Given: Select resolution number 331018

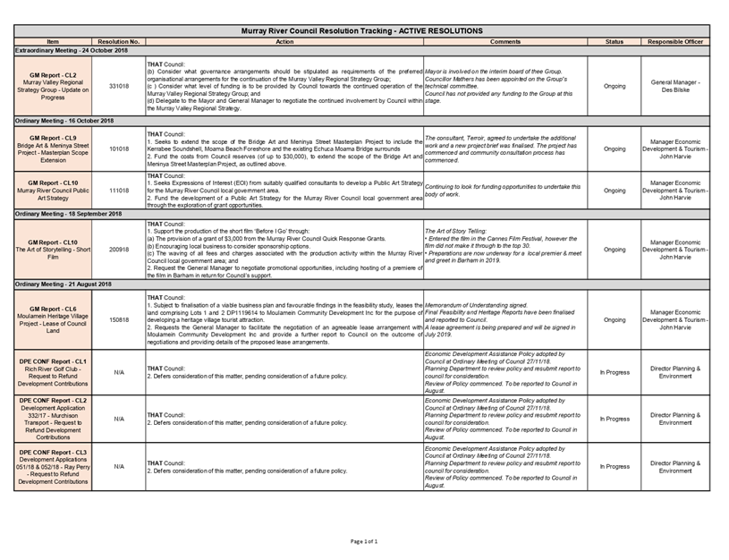Looking at the screenshot, I should click(119, 86).
